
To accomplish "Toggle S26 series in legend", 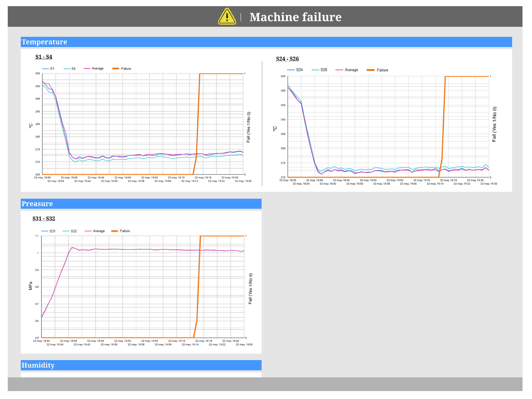I will coord(324,70).
